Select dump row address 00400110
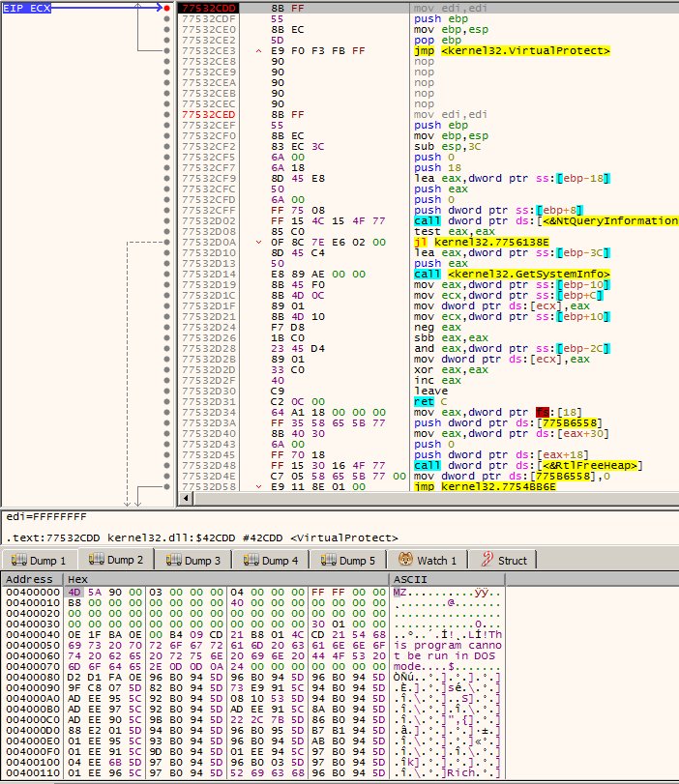Viewport: 679px width, 784px height. [33, 772]
